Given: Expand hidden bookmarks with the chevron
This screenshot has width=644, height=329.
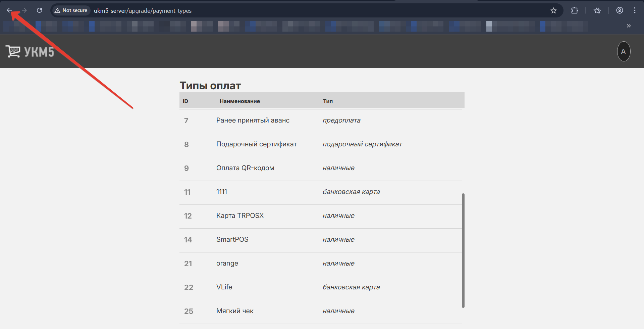Looking at the screenshot, I should (629, 26).
